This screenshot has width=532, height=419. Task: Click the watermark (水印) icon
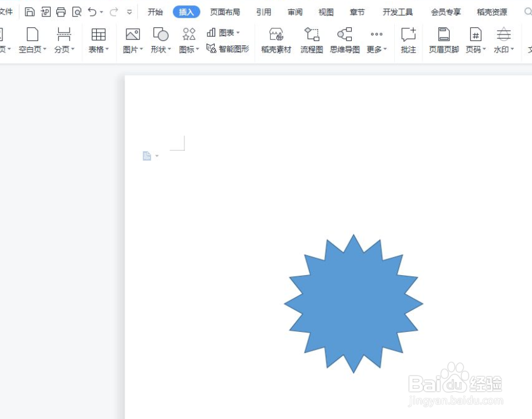click(504, 34)
